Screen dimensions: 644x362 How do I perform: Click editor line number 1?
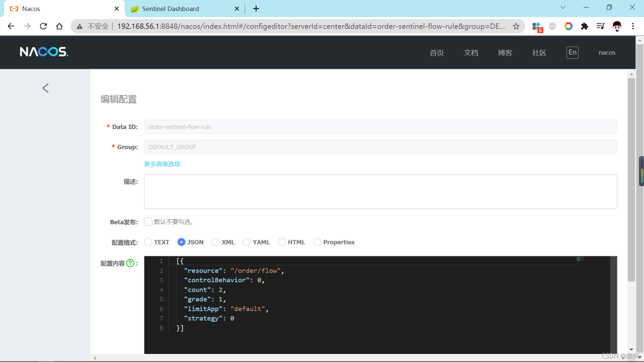pyautogui.click(x=162, y=261)
